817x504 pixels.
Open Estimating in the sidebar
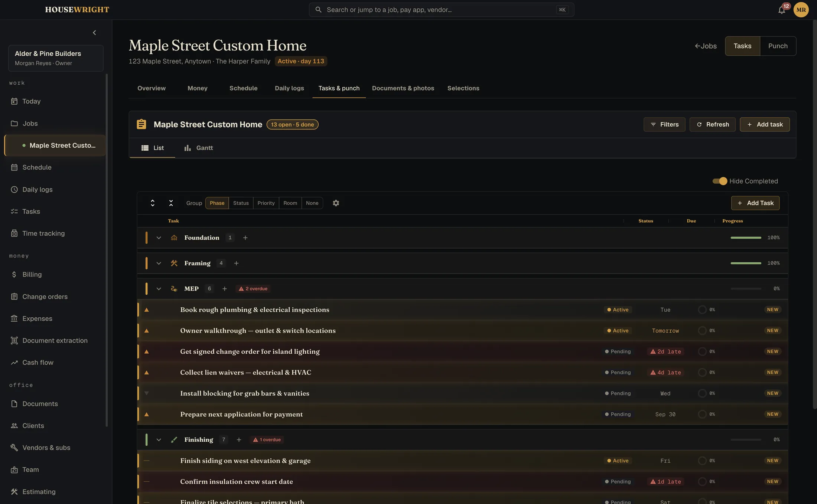(x=55, y=492)
